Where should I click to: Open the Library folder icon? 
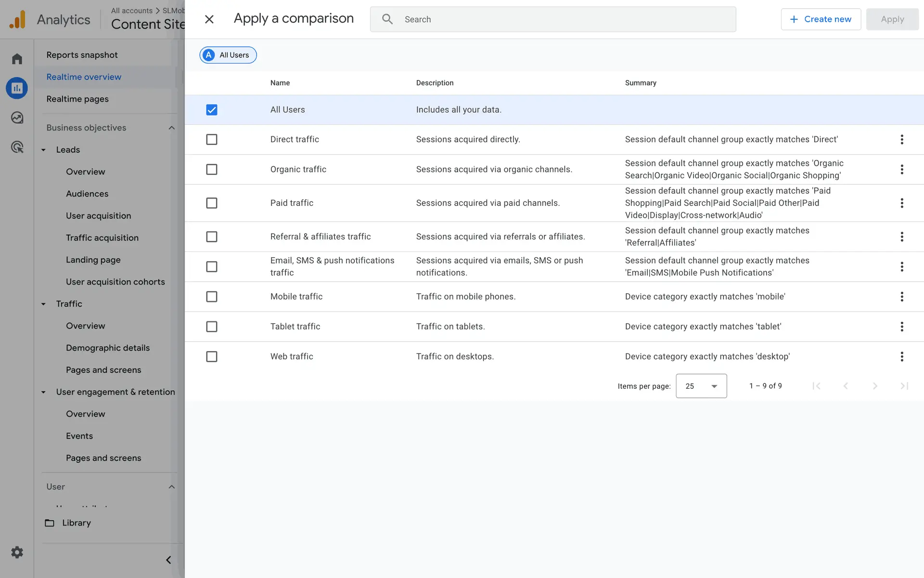[x=50, y=523]
